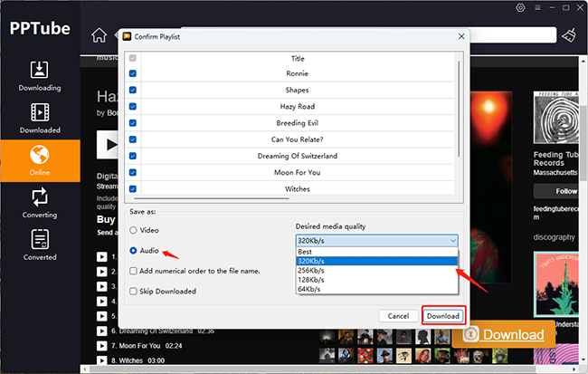588x374 pixels.
Task: Play track 3 from the track list
Action: pyautogui.click(x=101, y=286)
